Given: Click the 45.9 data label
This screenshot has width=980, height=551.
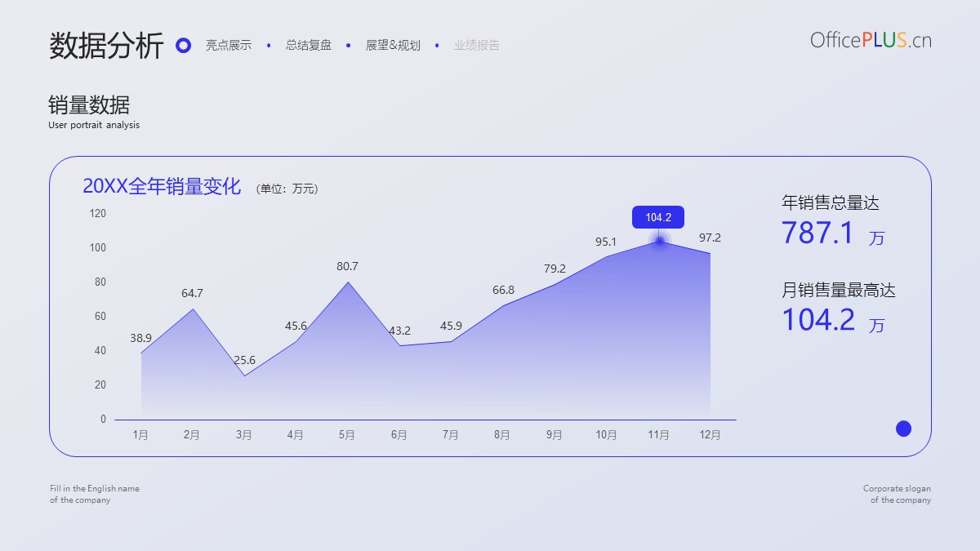Looking at the screenshot, I should (x=451, y=326).
